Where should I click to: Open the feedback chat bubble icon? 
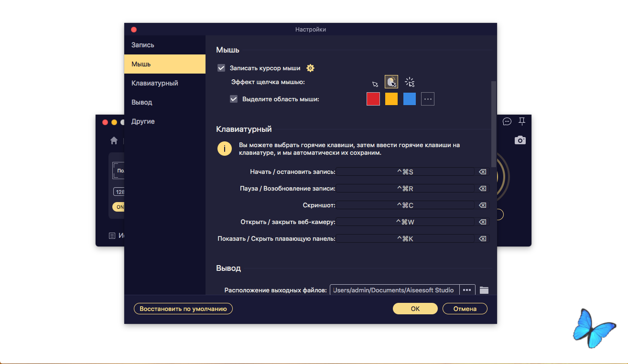coord(507,121)
